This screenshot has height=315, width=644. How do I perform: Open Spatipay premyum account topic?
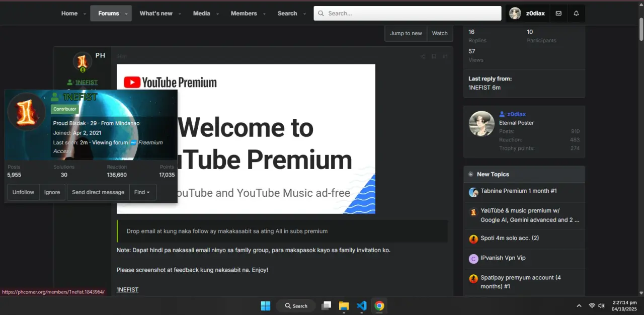[x=521, y=282]
